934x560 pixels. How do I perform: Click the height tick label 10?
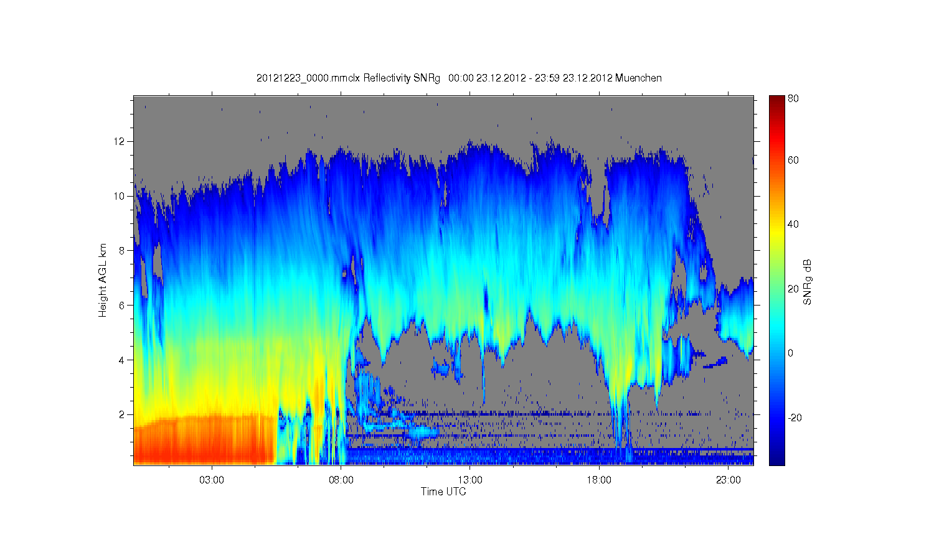click(120, 196)
